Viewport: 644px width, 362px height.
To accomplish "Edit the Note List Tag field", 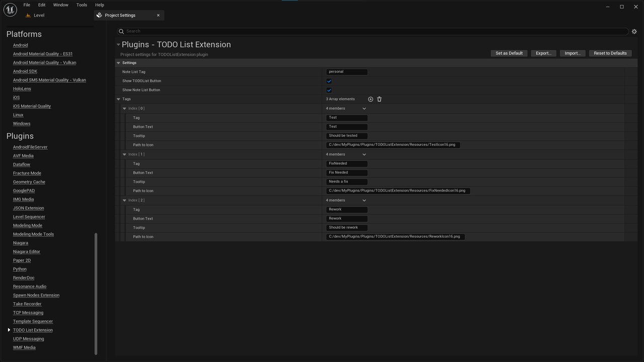I will coord(347,72).
